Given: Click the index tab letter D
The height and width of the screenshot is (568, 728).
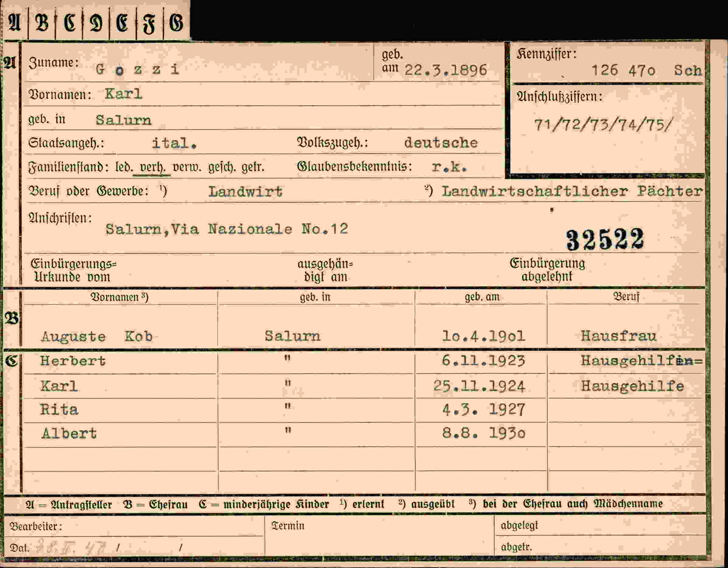Looking at the screenshot, I should (96, 23).
